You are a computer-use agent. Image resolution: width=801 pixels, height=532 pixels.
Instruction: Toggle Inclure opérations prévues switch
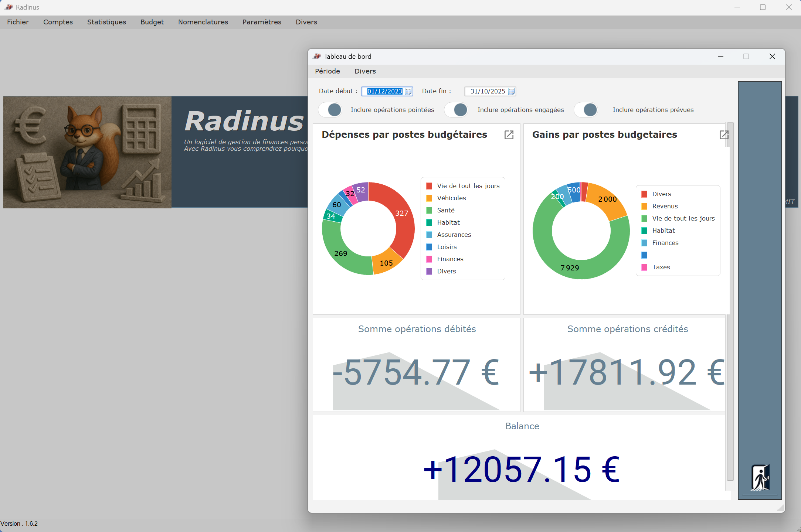coord(586,110)
